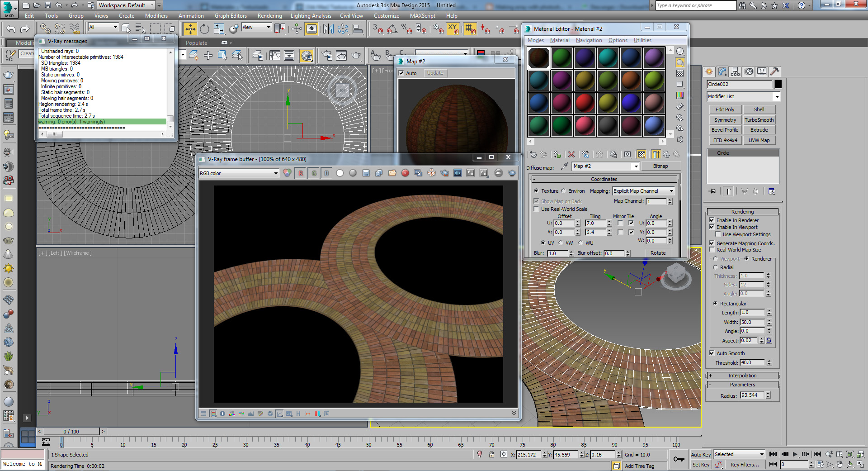
Task: Click the TurboSmooth modifier button
Action: (759, 120)
